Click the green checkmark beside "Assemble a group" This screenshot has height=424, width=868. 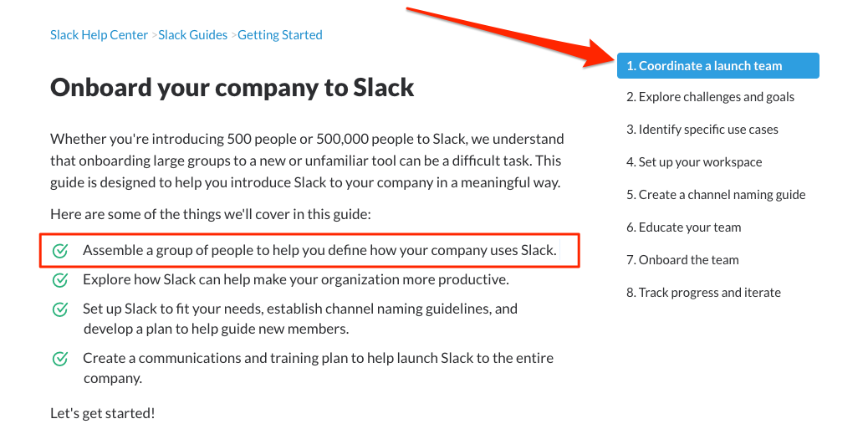tap(60, 251)
